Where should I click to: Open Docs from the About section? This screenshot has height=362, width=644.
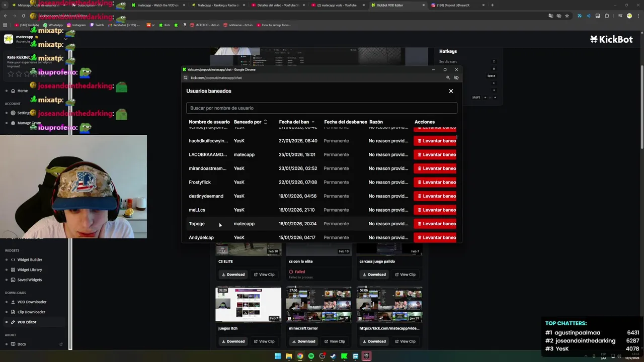[x=22, y=344]
